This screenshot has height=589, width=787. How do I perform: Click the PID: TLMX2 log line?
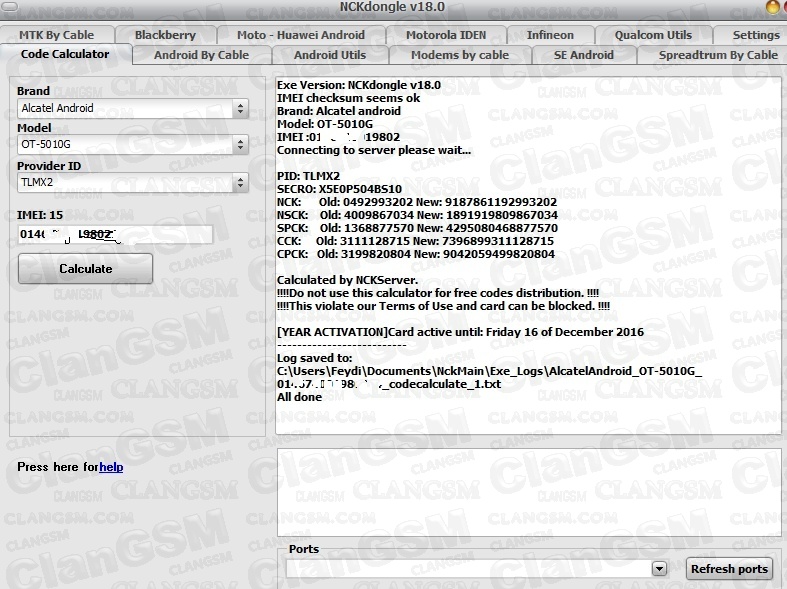(308, 176)
